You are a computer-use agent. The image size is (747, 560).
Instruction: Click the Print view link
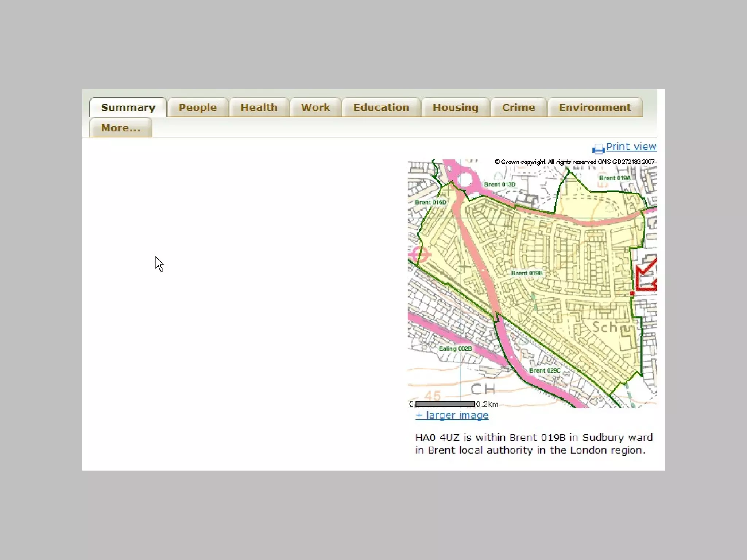[631, 147]
